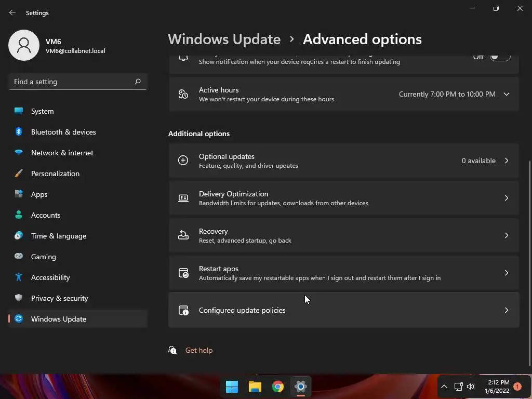
Task: Open Personalization settings
Action: pos(78,174)
